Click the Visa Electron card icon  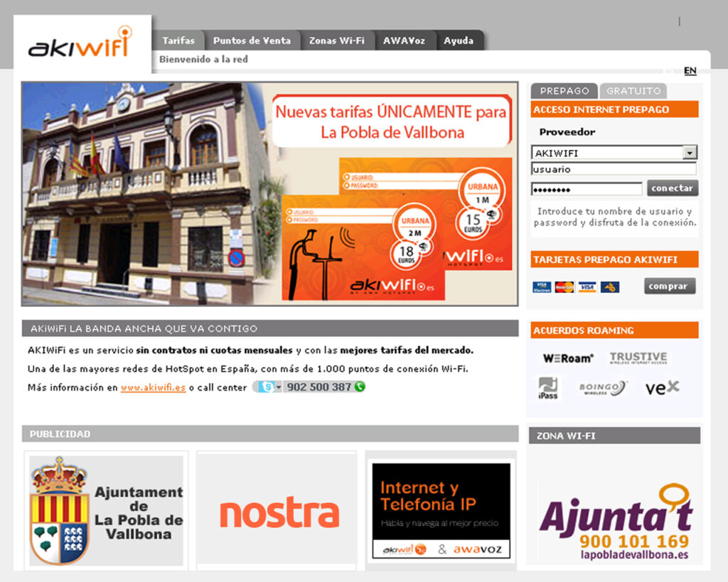541,287
